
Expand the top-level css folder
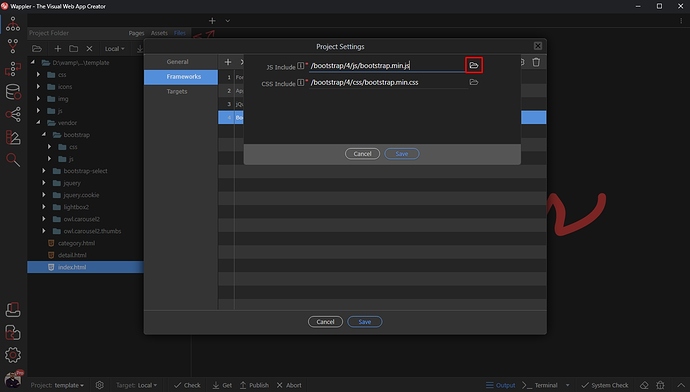[x=38, y=74]
